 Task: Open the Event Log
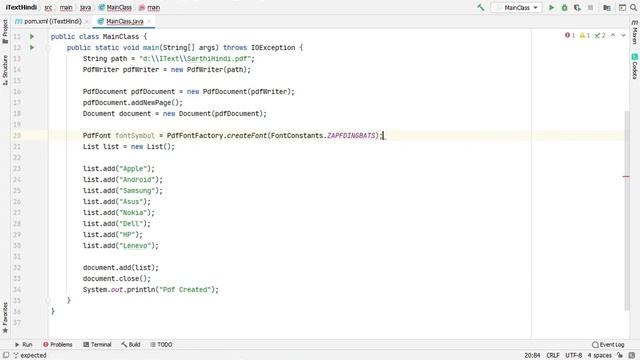click(608, 344)
